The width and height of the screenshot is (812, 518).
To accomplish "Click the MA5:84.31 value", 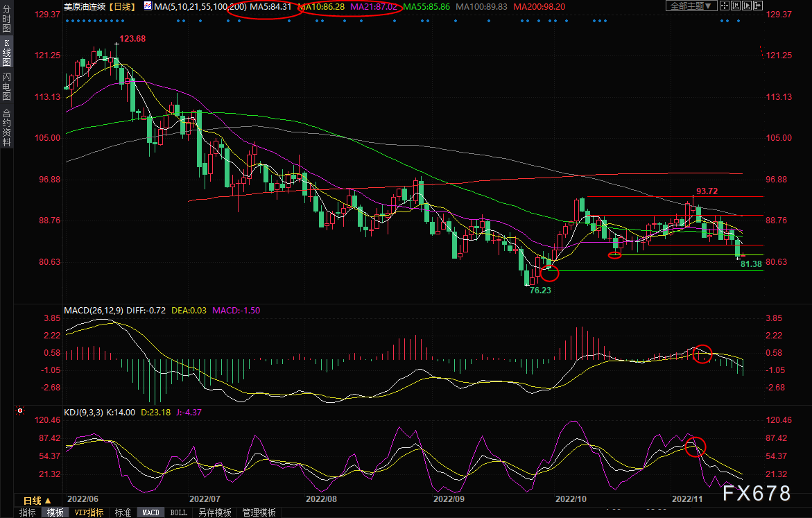I will point(271,7).
